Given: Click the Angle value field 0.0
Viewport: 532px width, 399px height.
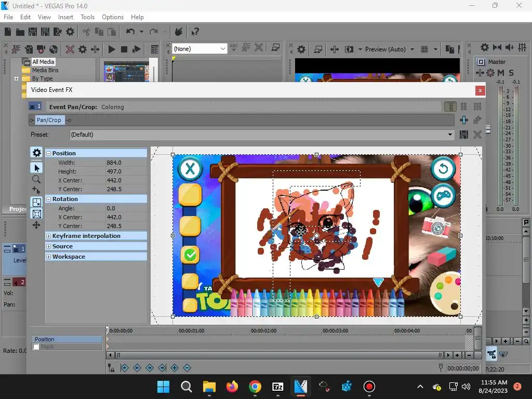Looking at the screenshot, I should pyautogui.click(x=126, y=209).
